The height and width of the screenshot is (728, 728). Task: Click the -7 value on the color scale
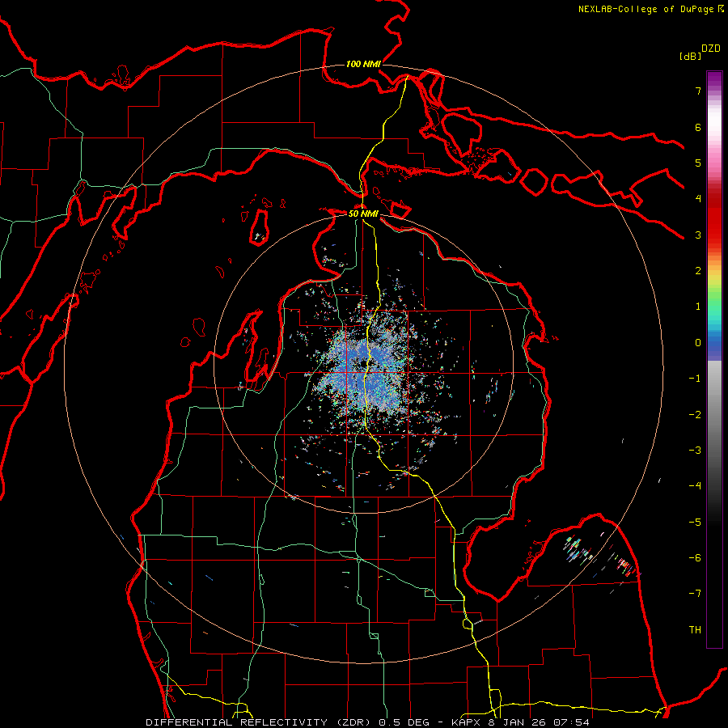coord(695,594)
